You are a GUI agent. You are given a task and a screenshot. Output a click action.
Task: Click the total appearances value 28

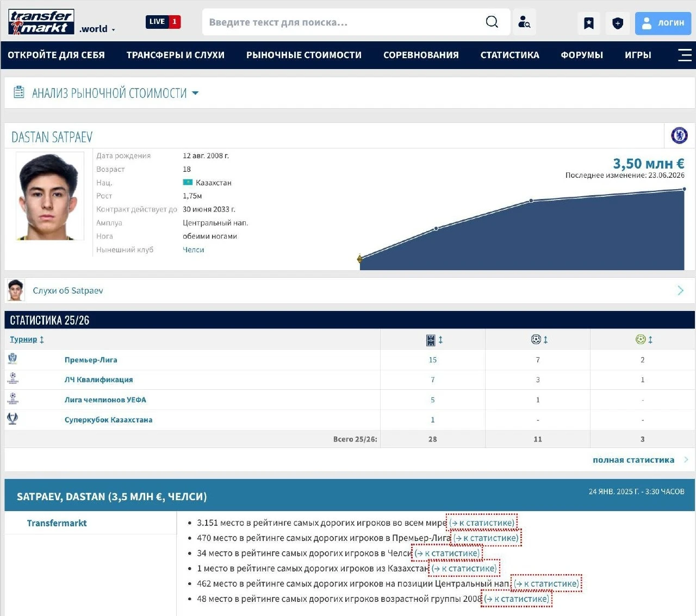(433, 439)
